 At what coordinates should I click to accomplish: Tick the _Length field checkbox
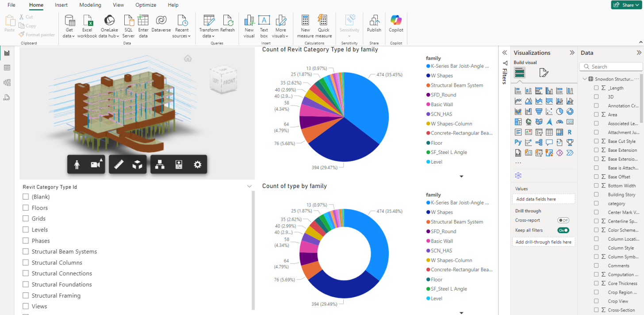(596, 88)
